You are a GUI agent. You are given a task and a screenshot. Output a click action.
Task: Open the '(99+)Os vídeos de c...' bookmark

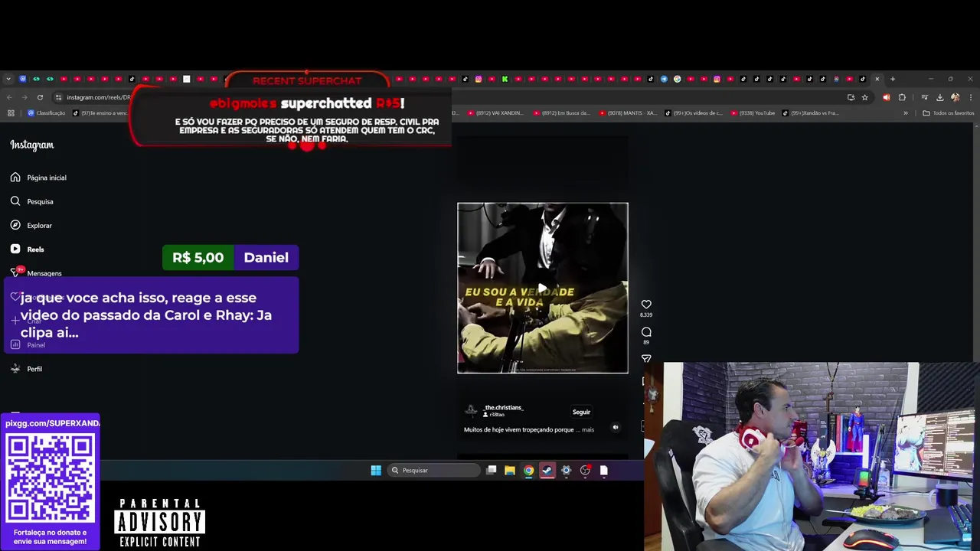pos(693,113)
